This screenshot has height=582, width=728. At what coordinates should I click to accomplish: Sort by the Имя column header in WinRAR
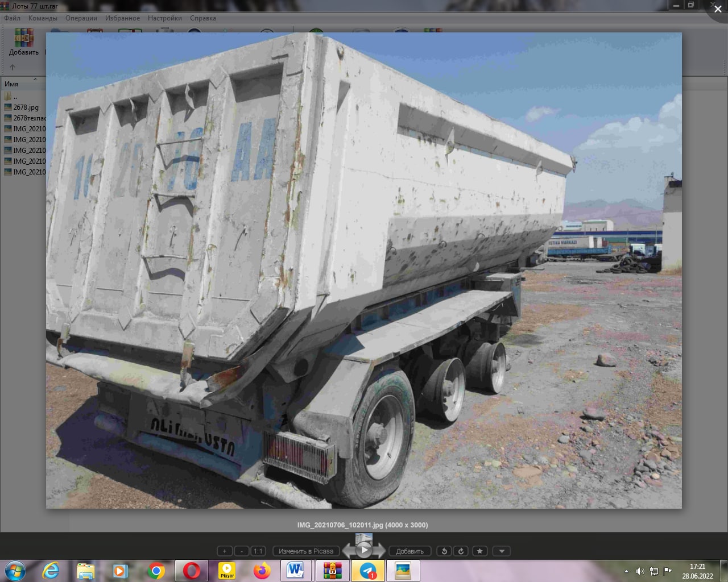coord(23,84)
